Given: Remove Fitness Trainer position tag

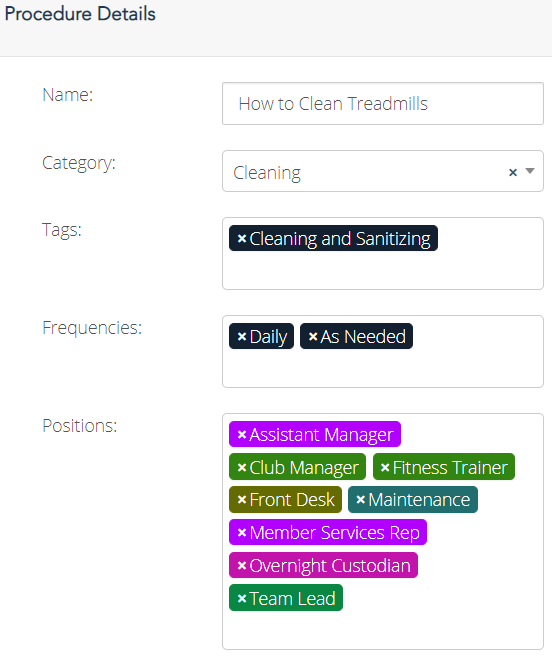Looking at the screenshot, I should 385,467.
